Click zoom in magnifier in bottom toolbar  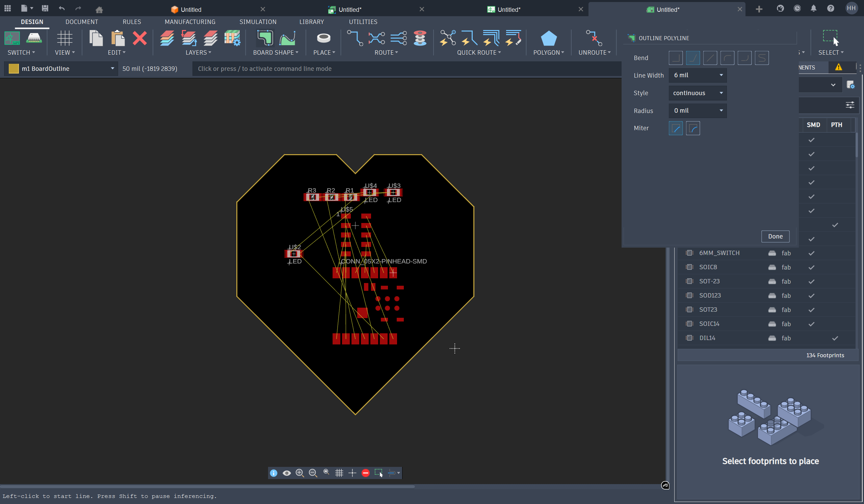pyautogui.click(x=300, y=473)
